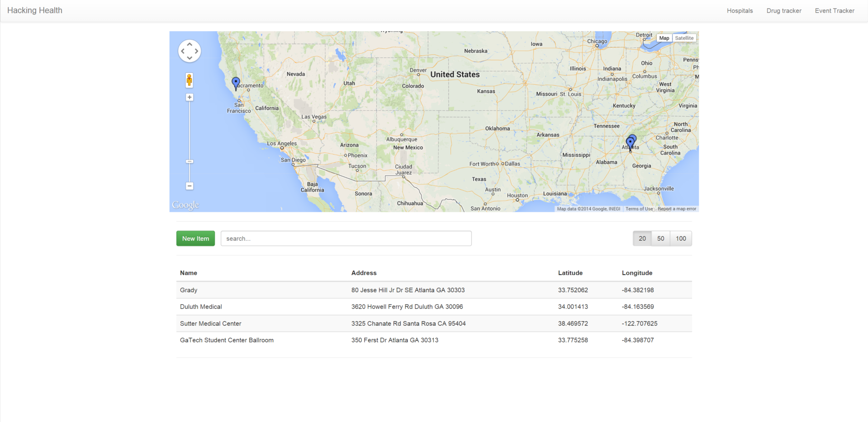Open the Drug tracker page
The width and height of the screenshot is (868, 422).
pos(784,11)
